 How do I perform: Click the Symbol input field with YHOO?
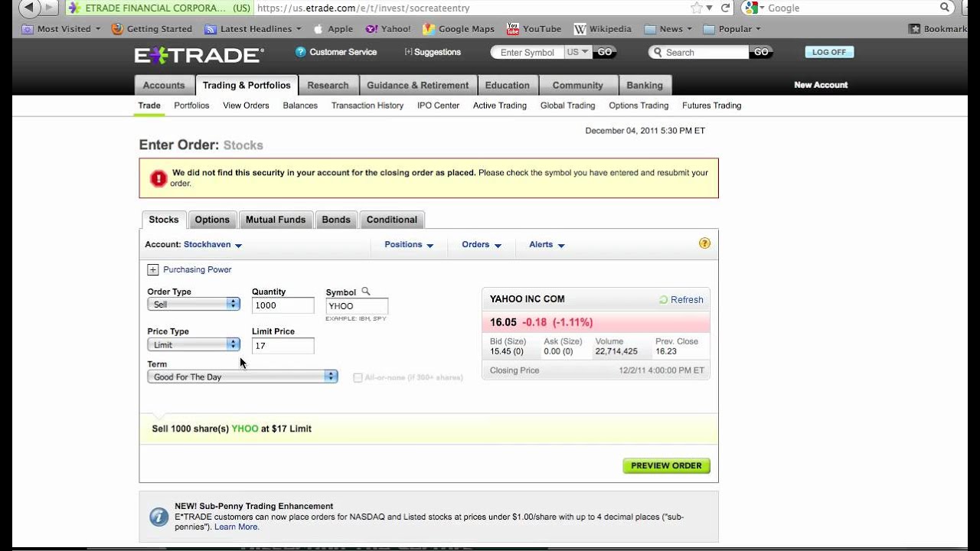pos(357,306)
